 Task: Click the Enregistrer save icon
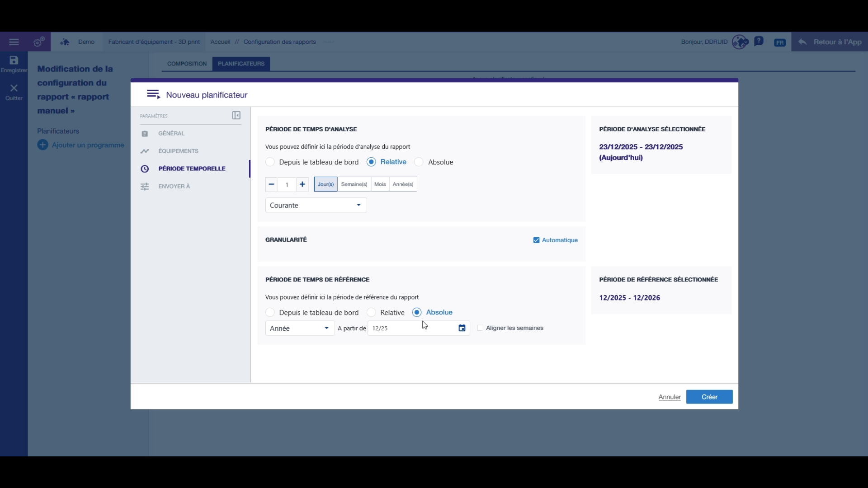pyautogui.click(x=14, y=60)
